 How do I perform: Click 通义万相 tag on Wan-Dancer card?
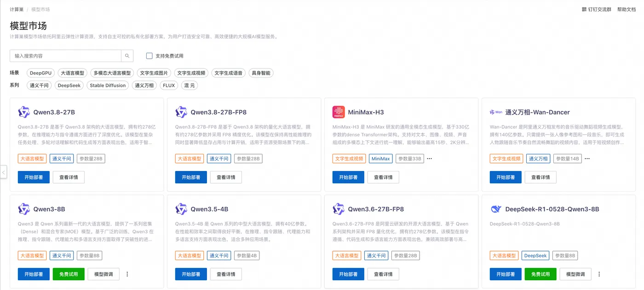[x=538, y=159]
